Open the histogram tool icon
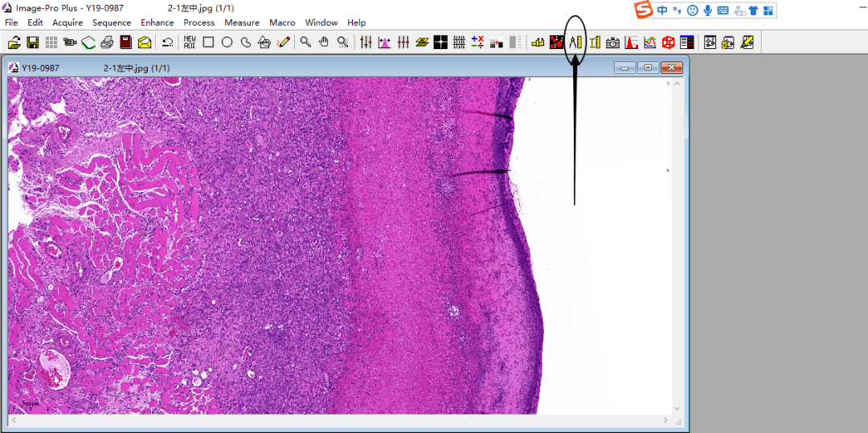The image size is (868, 433). 631,43
